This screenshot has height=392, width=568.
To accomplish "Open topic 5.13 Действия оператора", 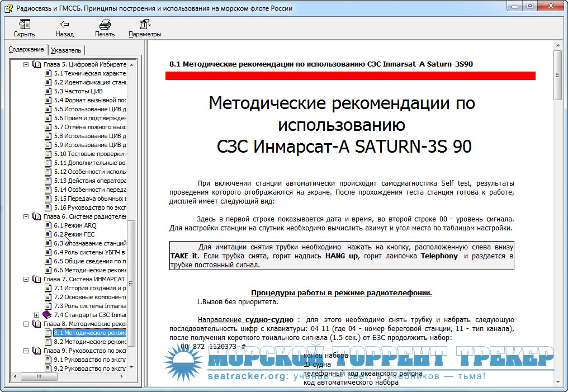I will 90,181.
